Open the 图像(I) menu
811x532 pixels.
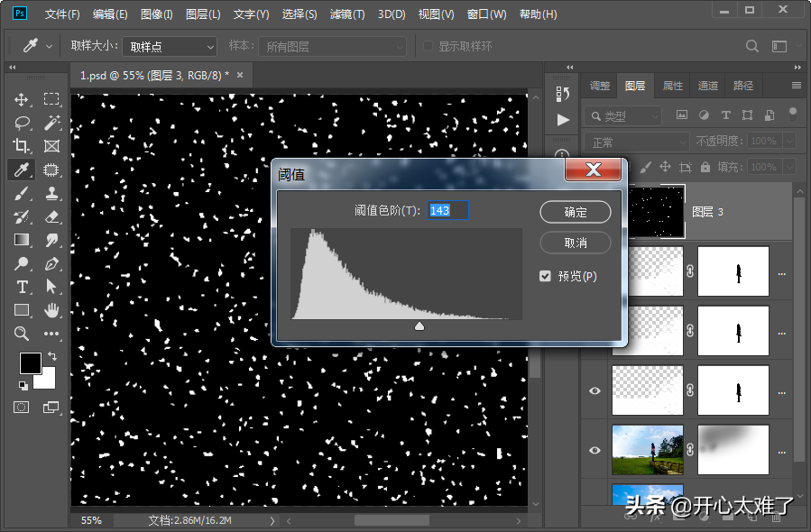[157, 14]
